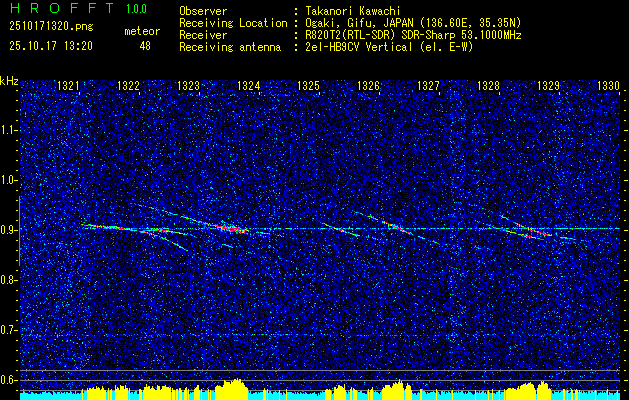Click the 0.6 kHz axis label
This screenshot has width=629, height=400.
[8, 380]
